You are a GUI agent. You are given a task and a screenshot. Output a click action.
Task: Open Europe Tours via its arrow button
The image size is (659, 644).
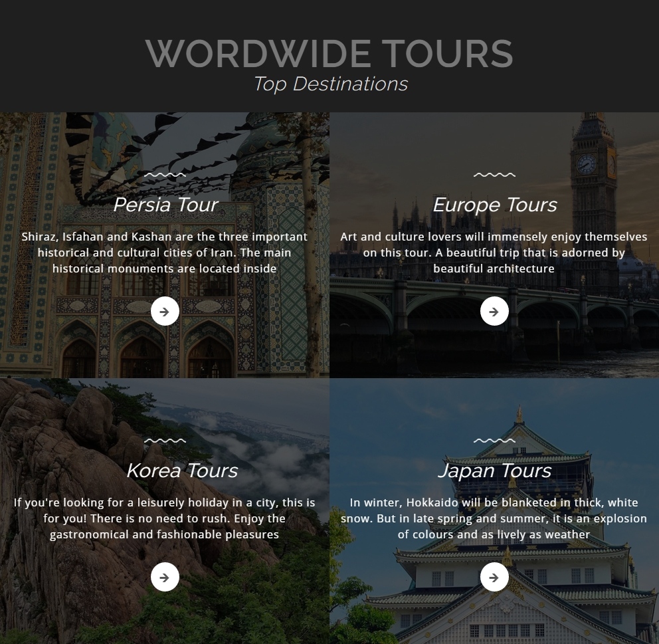tap(494, 311)
